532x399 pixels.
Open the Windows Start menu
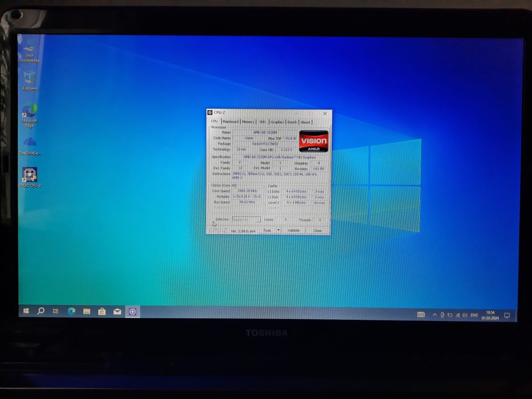(26, 311)
